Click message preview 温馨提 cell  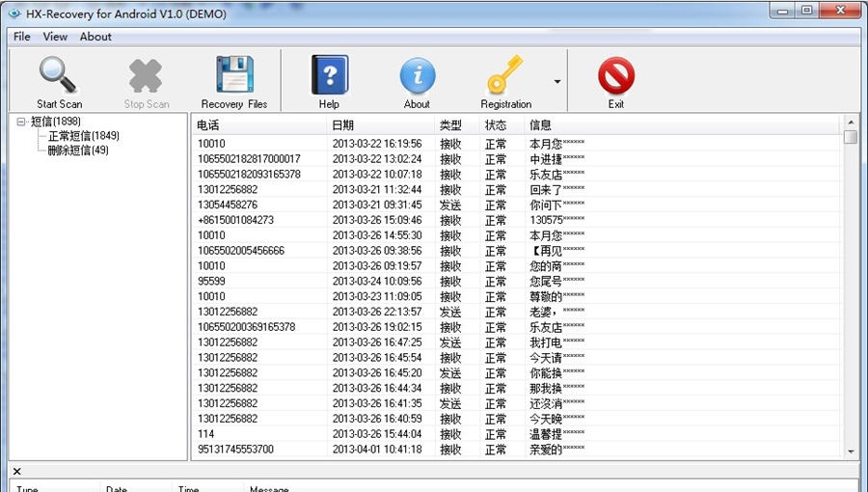(x=556, y=434)
